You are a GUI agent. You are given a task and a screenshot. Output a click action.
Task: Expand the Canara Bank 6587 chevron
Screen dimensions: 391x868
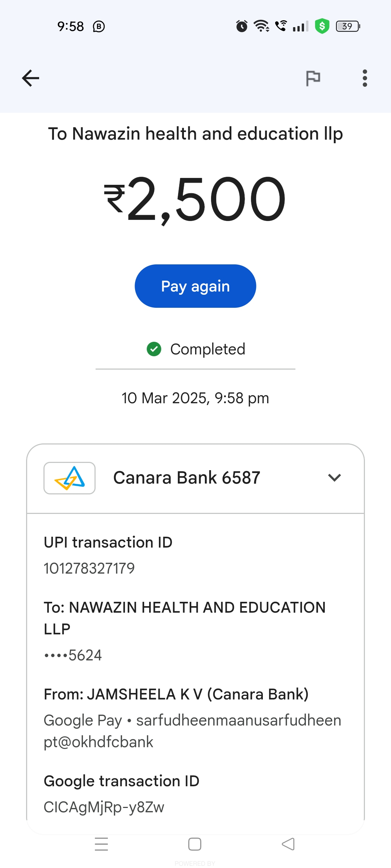334,478
